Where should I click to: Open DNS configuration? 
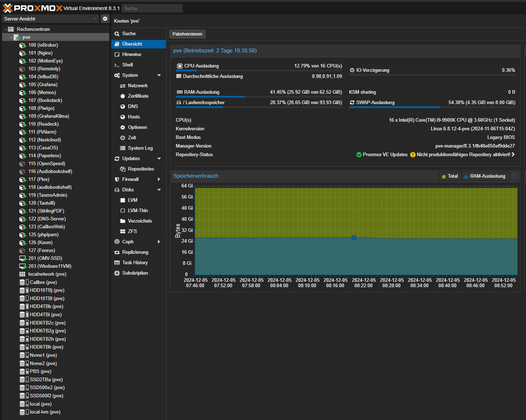click(138, 106)
